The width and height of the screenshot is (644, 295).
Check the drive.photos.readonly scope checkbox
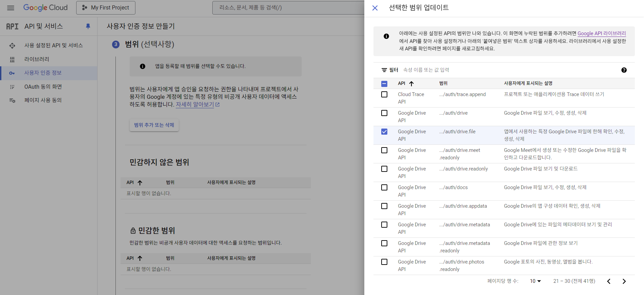(384, 262)
